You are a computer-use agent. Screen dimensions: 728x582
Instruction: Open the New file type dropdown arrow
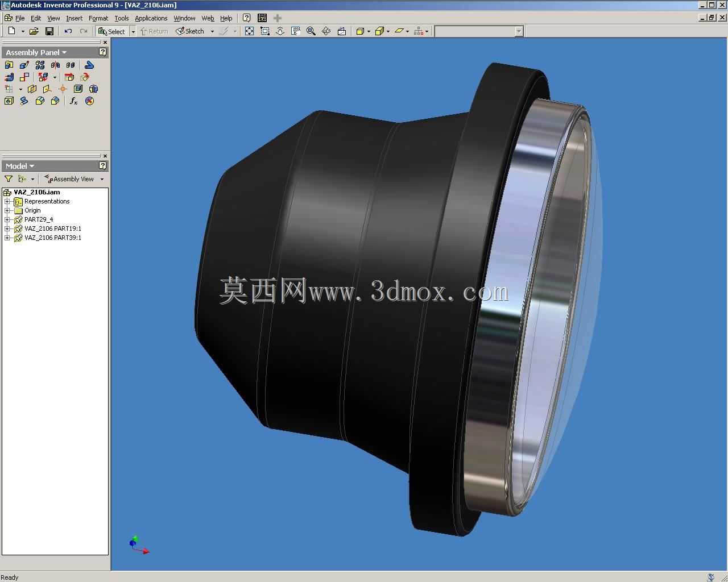pyautogui.click(x=23, y=32)
